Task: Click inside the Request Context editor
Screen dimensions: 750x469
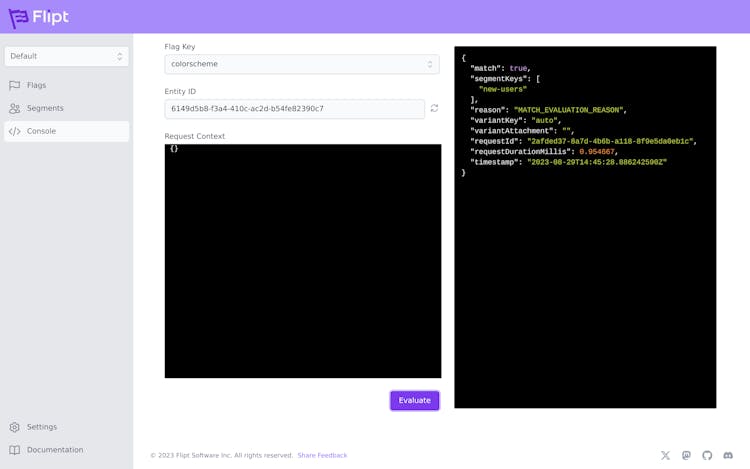Action: 302,260
